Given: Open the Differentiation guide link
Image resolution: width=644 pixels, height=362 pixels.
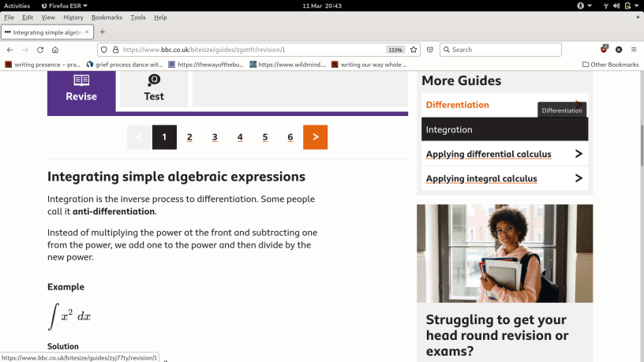Looking at the screenshot, I should coord(458,105).
